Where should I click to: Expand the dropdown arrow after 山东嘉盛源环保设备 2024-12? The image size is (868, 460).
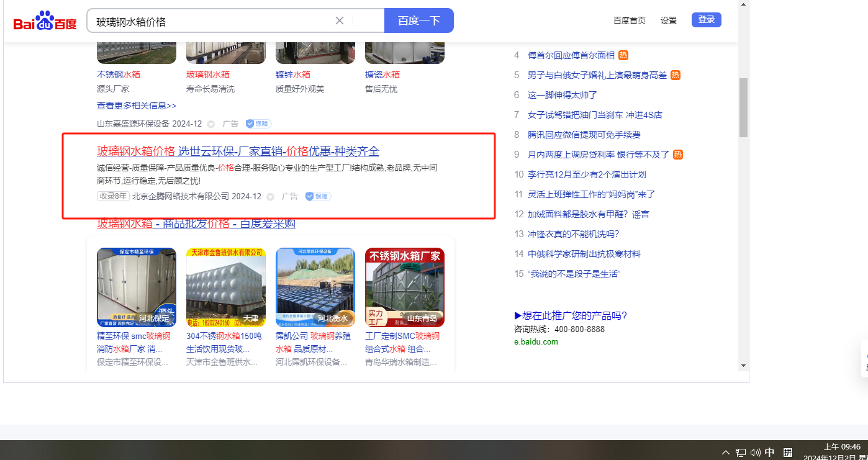[211, 124]
